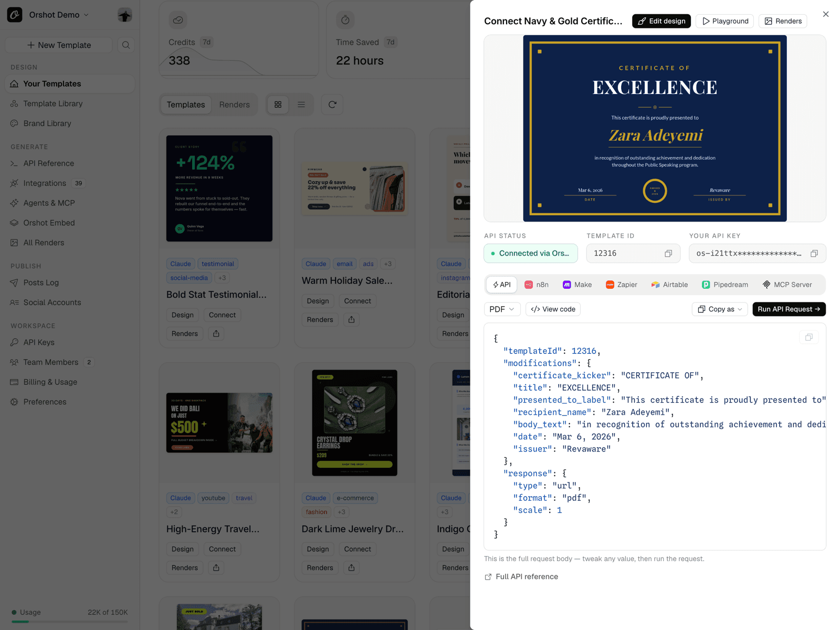Refresh the templates list

tap(332, 104)
